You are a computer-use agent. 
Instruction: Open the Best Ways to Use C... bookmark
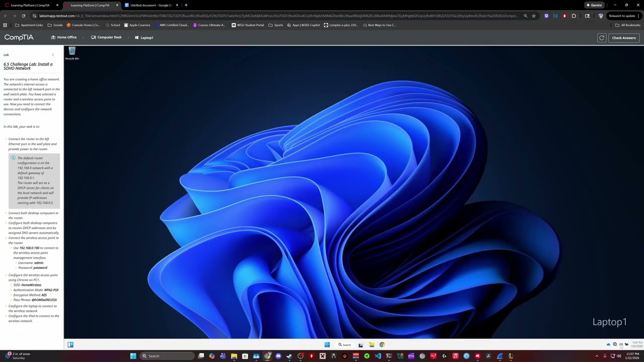tap(379, 25)
